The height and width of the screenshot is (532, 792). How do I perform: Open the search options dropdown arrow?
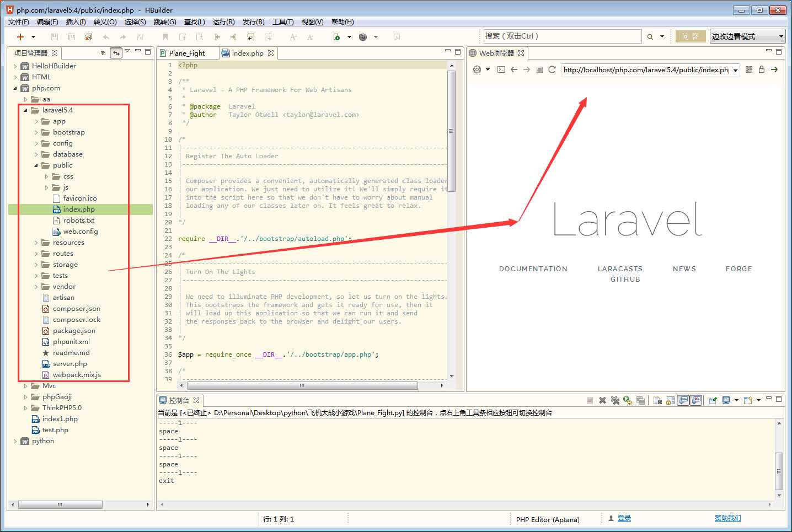pyautogui.click(x=662, y=37)
